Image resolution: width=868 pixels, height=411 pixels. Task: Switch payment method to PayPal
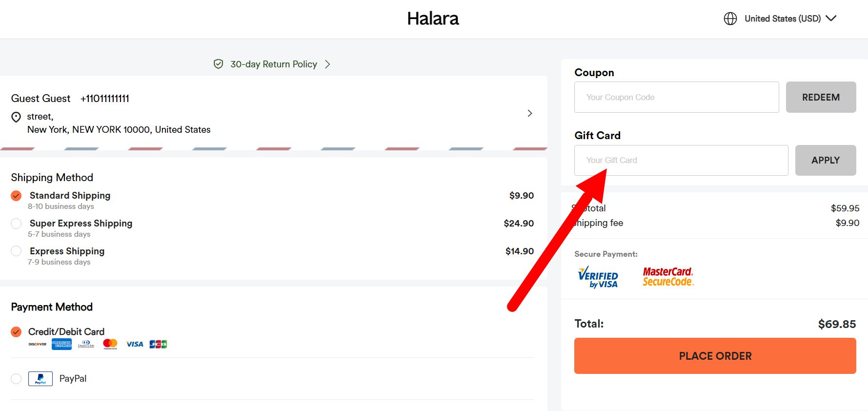coord(16,378)
